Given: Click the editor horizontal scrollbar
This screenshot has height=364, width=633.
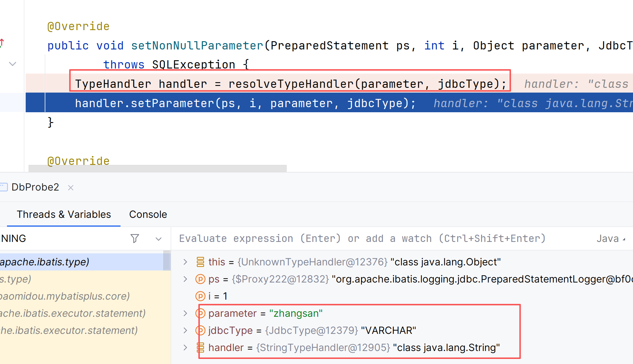Looking at the screenshot, I should (158, 168).
